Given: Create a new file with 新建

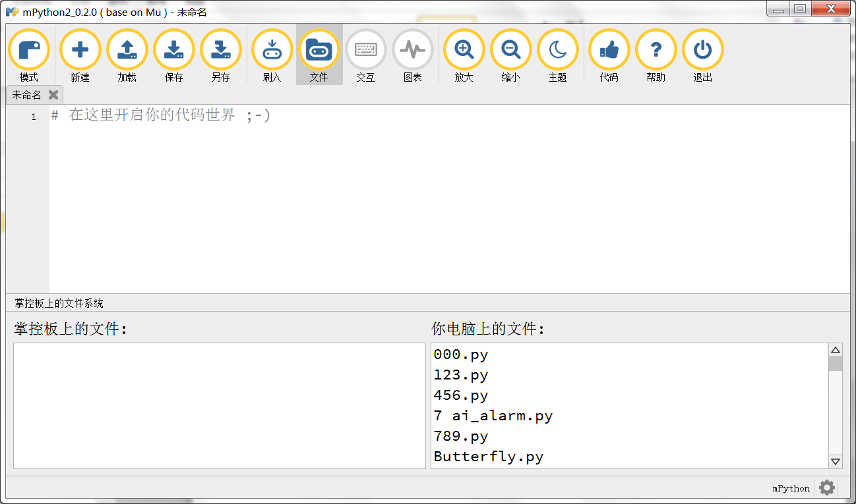Looking at the screenshot, I should (x=80, y=55).
